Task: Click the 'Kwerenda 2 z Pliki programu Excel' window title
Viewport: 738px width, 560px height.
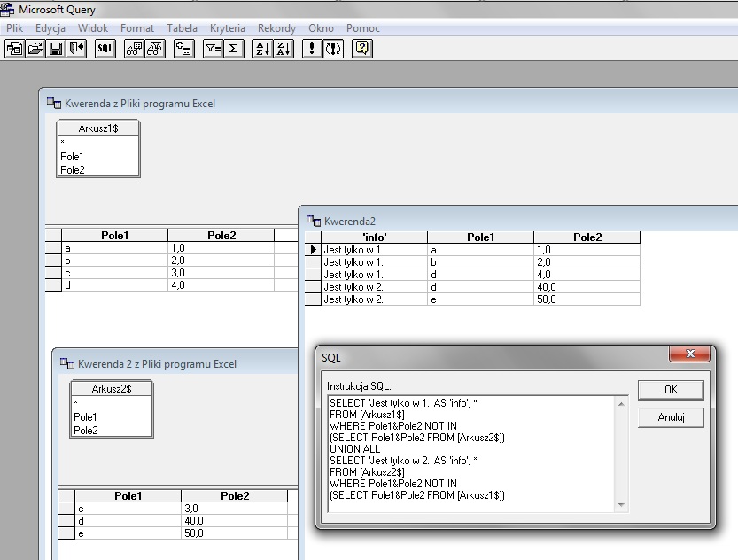Action: (157, 364)
